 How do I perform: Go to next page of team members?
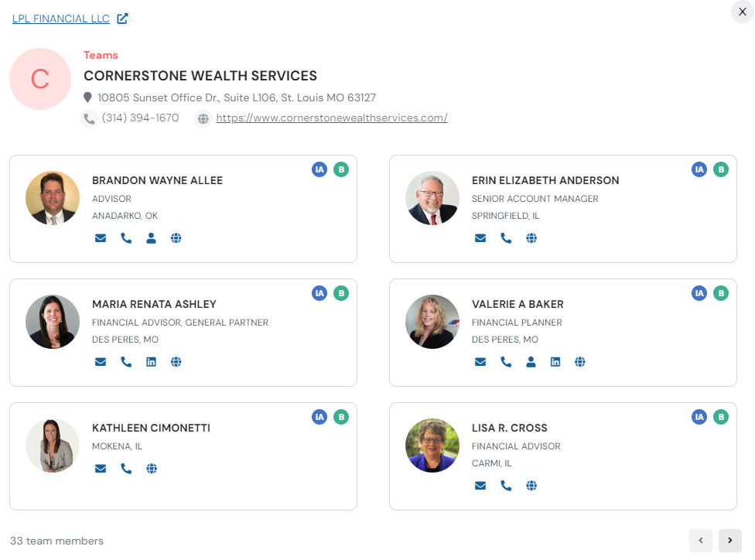tap(729, 541)
